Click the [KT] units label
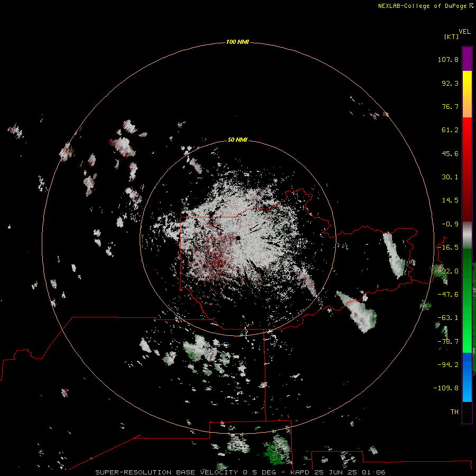The image size is (476, 476). coord(452,36)
